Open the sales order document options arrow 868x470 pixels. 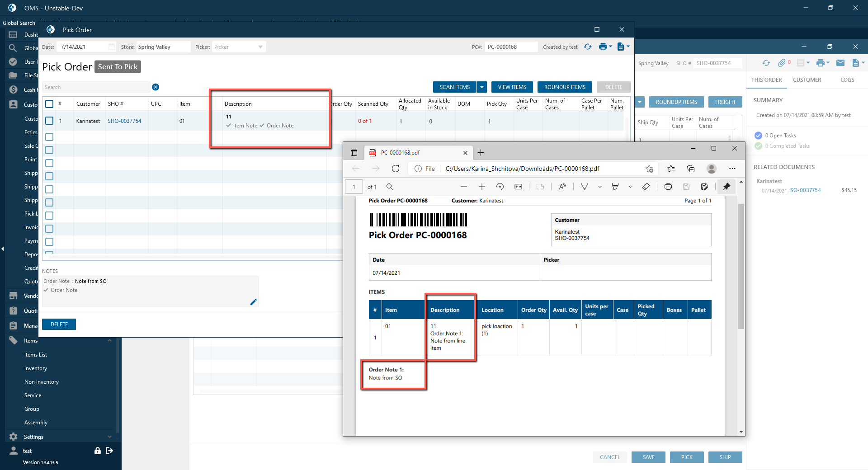coord(863,63)
